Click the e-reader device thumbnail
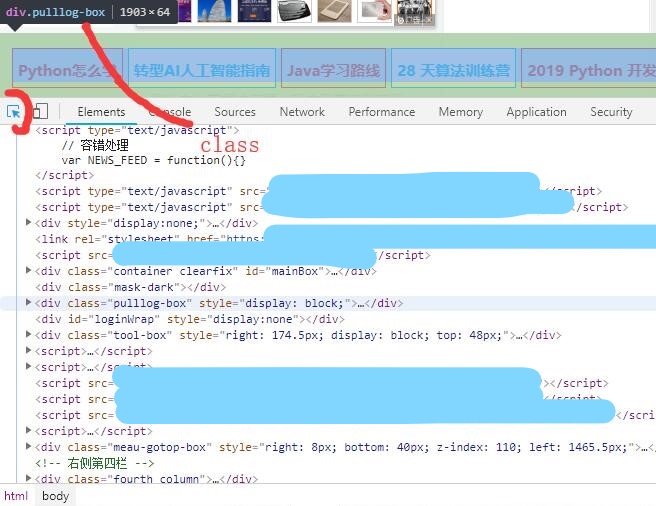Image resolution: width=656 pixels, height=506 pixels. click(335, 10)
